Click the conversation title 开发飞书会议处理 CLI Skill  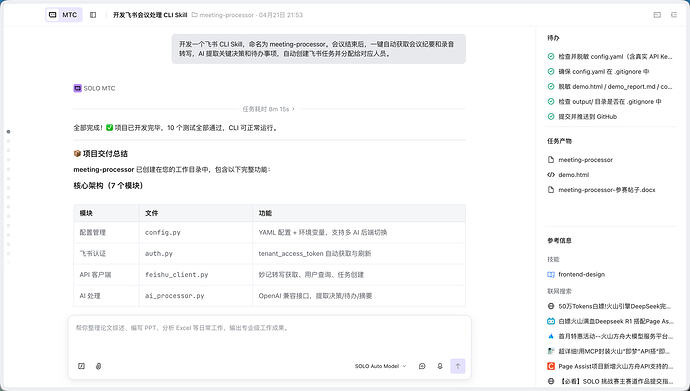pyautogui.click(x=150, y=15)
